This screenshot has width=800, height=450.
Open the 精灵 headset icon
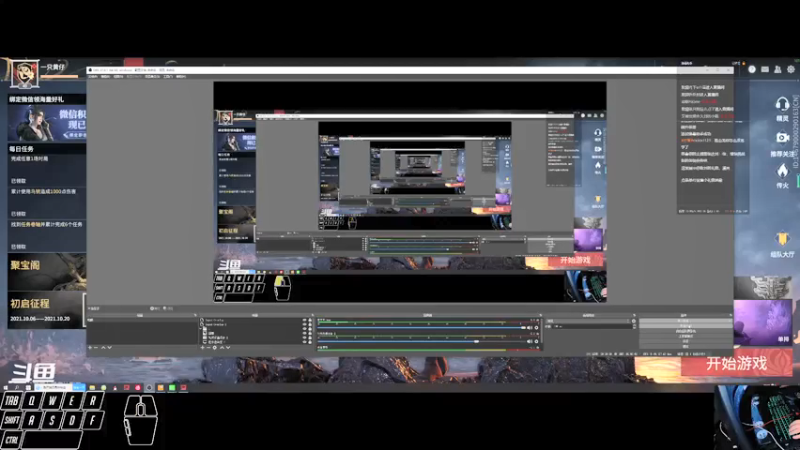click(782, 104)
